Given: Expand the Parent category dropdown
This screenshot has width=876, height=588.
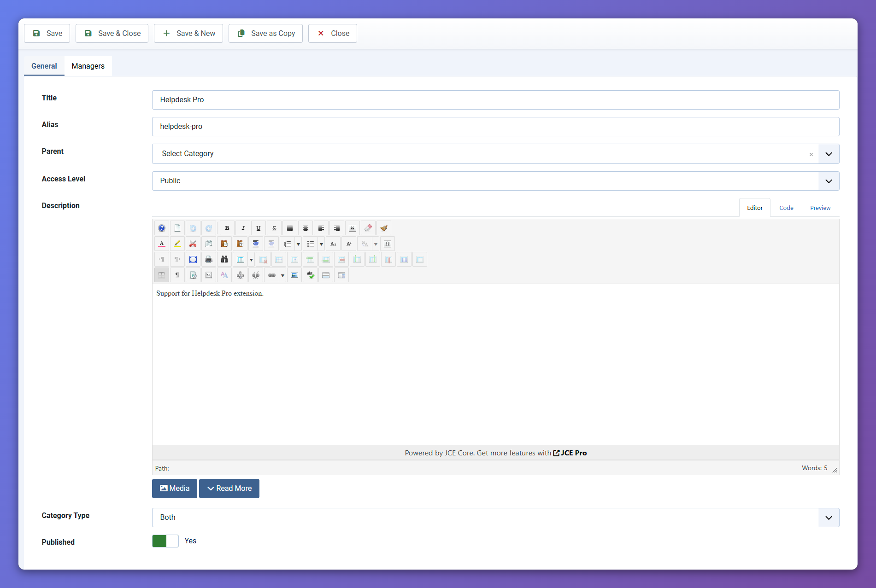Looking at the screenshot, I should pyautogui.click(x=829, y=154).
